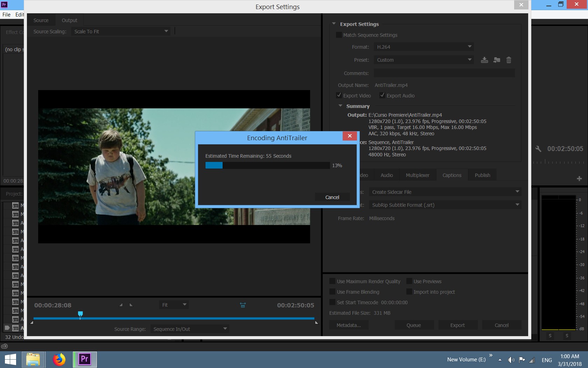
Task: Open the Multiplexer tab
Action: pos(418,175)
